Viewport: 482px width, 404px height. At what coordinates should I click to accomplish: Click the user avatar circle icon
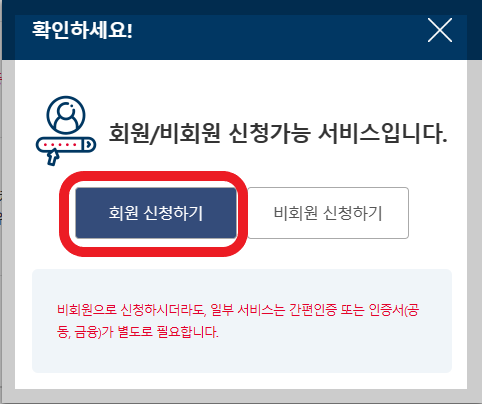coord(66,115)
